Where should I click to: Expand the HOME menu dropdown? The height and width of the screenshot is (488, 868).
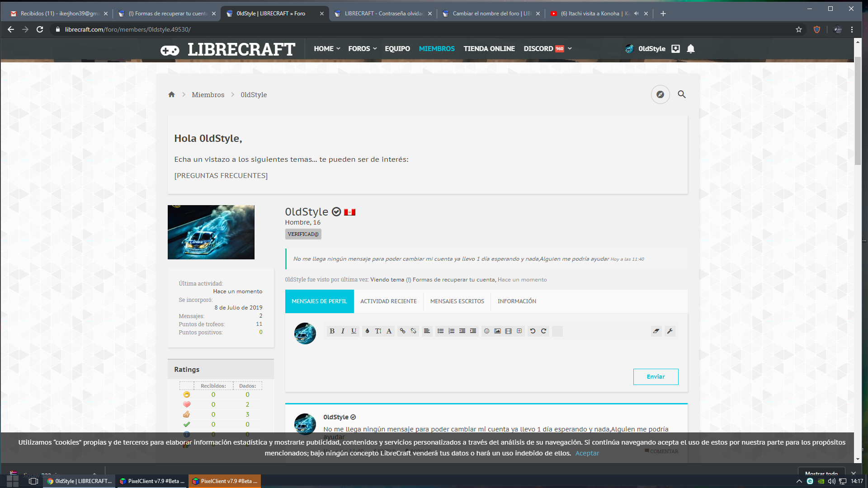(x=338, y=49)
